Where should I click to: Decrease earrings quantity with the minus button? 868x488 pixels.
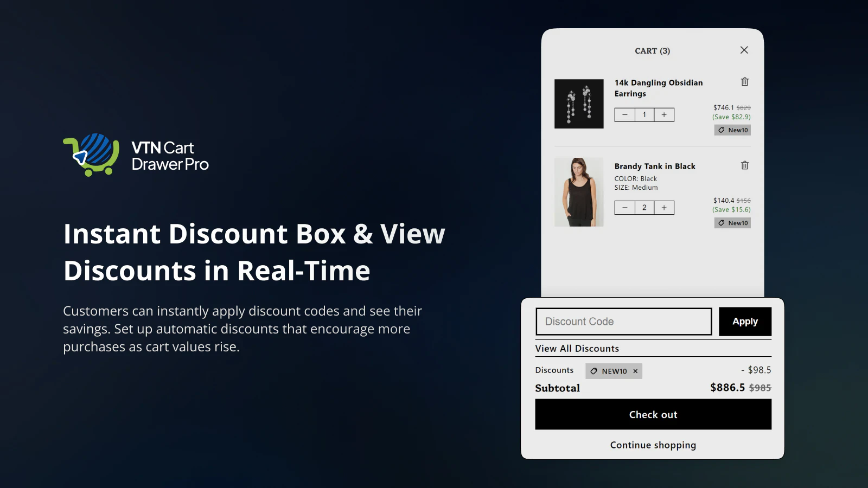click(624, 114)
